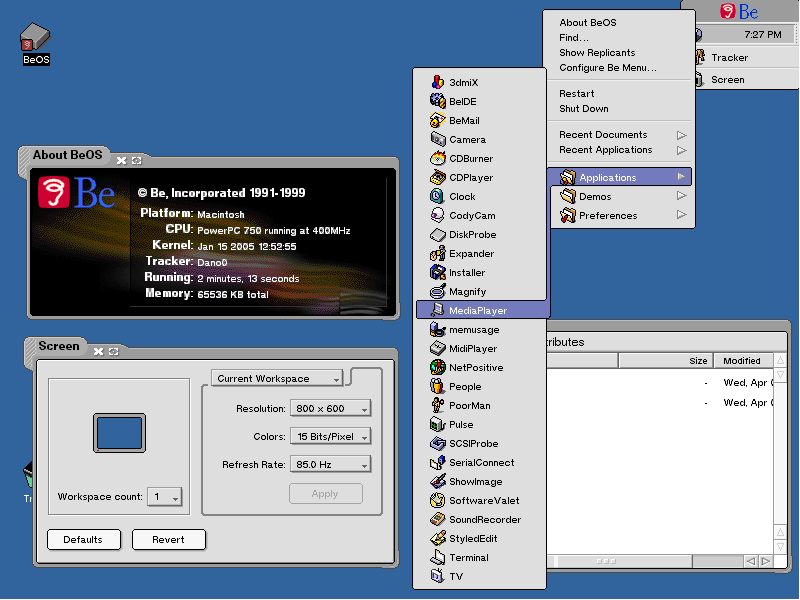The height and width of the screenshot is (600, 800).
Task: Launch Installer from the list
Action: (x=479, y=272)
